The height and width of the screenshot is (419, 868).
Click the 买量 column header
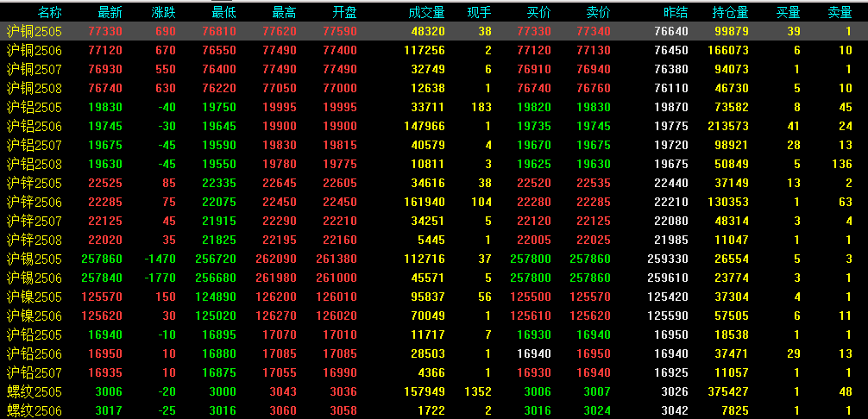point(789,12)
